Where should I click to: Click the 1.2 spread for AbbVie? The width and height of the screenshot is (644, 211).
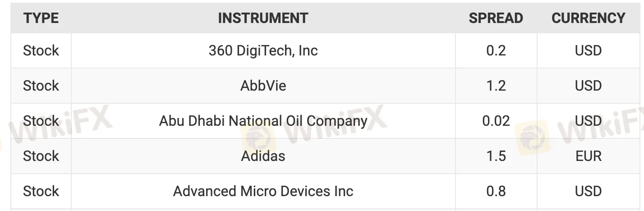pyautogui.click(x=496, y=86)
